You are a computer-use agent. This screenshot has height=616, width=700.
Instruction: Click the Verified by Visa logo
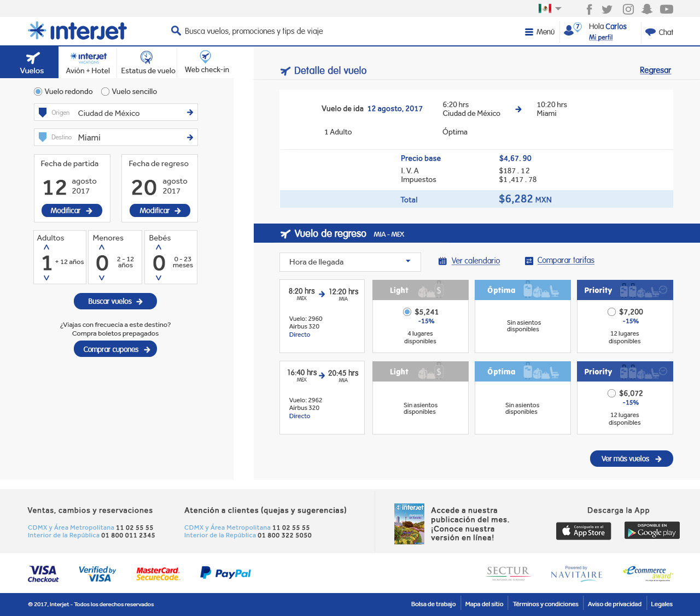[x=97, y=573]
